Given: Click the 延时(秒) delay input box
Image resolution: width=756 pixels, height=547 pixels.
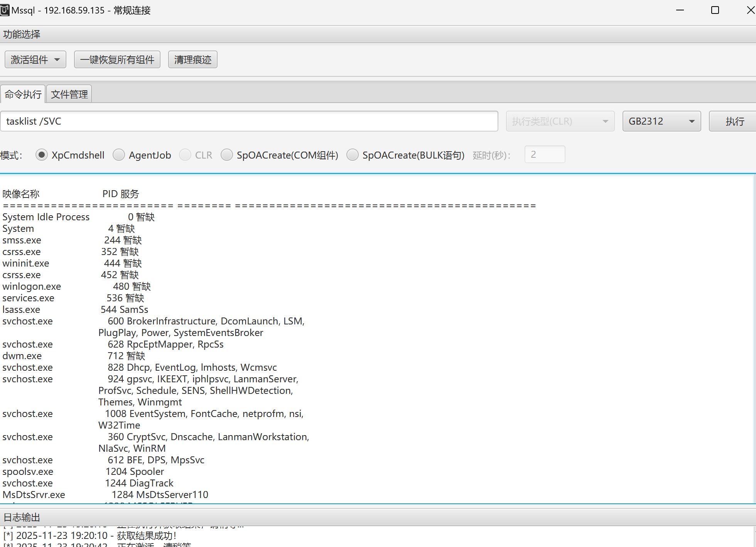Looking at the screenshot, I should 545,155.
